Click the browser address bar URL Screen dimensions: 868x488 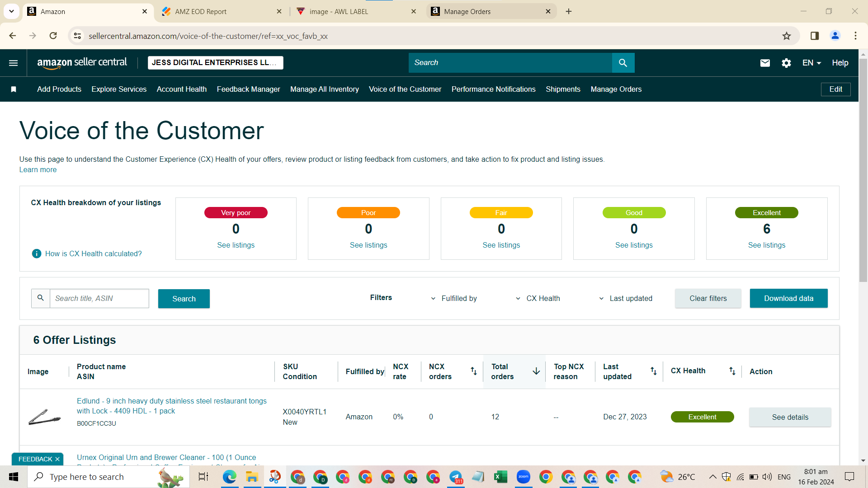click(x=208, y=36)
